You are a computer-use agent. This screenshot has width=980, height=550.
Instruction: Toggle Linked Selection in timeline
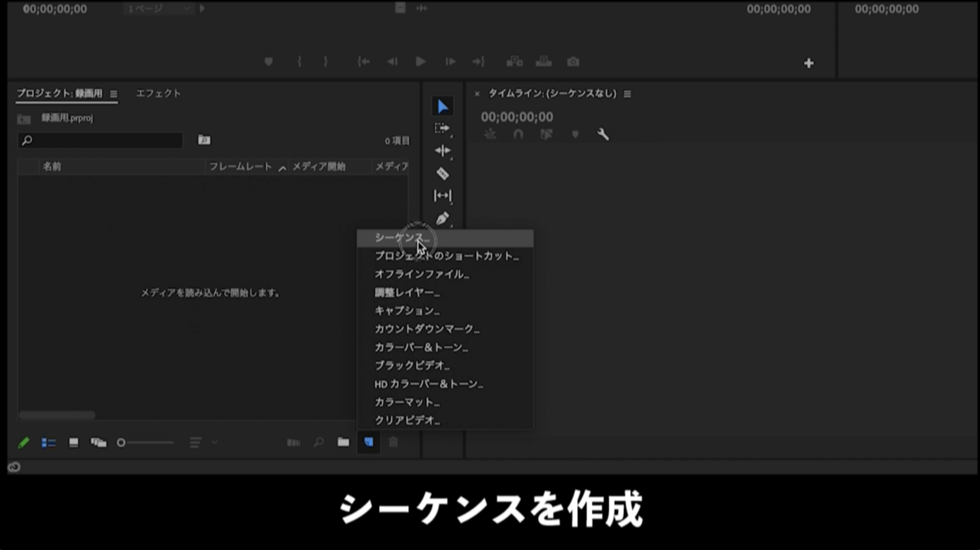click(x=546, y=135)
